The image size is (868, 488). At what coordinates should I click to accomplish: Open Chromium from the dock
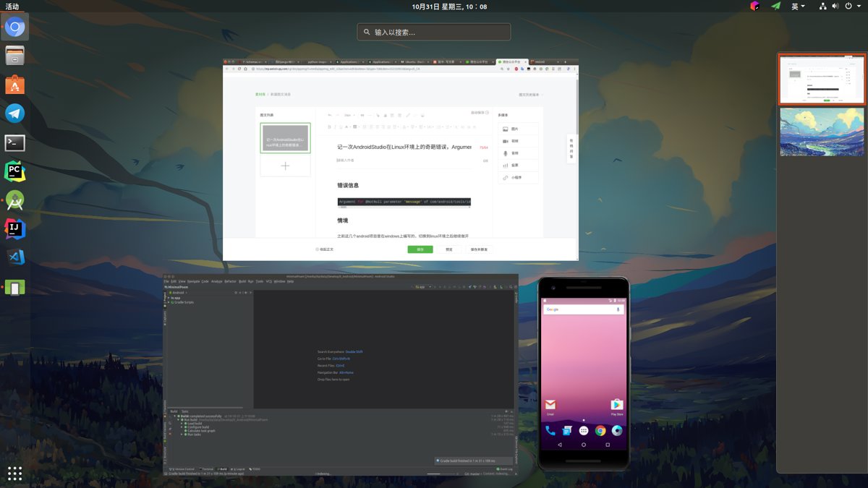[x=14, y=28]
